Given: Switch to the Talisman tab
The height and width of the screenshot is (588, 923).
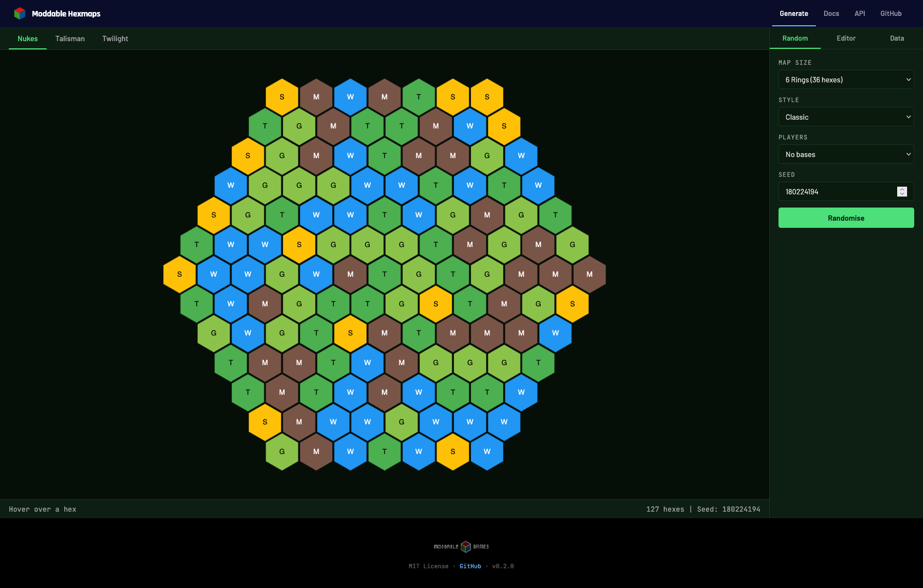Looking at the screenshot, I should point(70,38).
